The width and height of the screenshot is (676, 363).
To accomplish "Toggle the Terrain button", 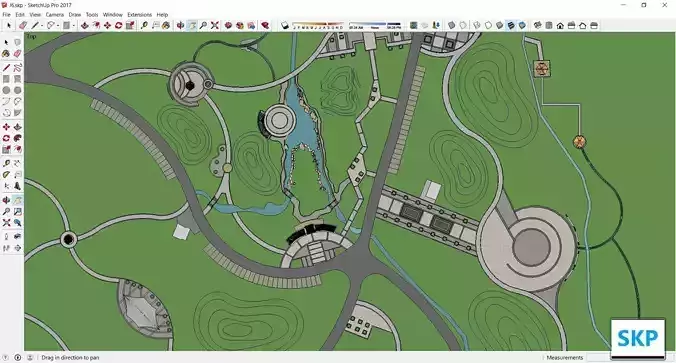I will coord(425,26).
